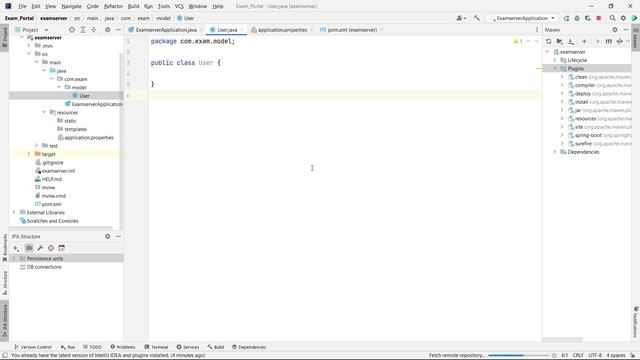Image resolution: width=640 pixels, height=360 pixels.
Task: Expand Persistence units in JPA Structure
Action: point(14,258)
